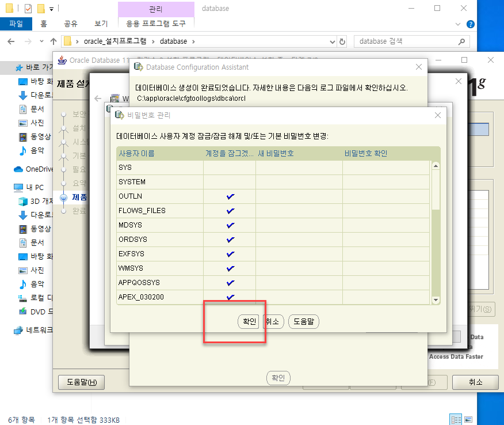Expand address bar history dropdown
Screen dimensions: 504x425
click(333, 42)
